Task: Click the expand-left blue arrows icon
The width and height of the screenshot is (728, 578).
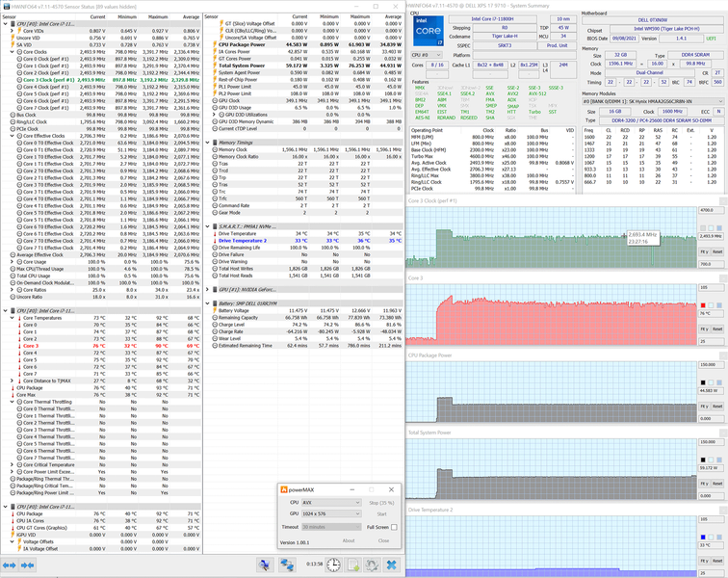Action: coord(10,565)
